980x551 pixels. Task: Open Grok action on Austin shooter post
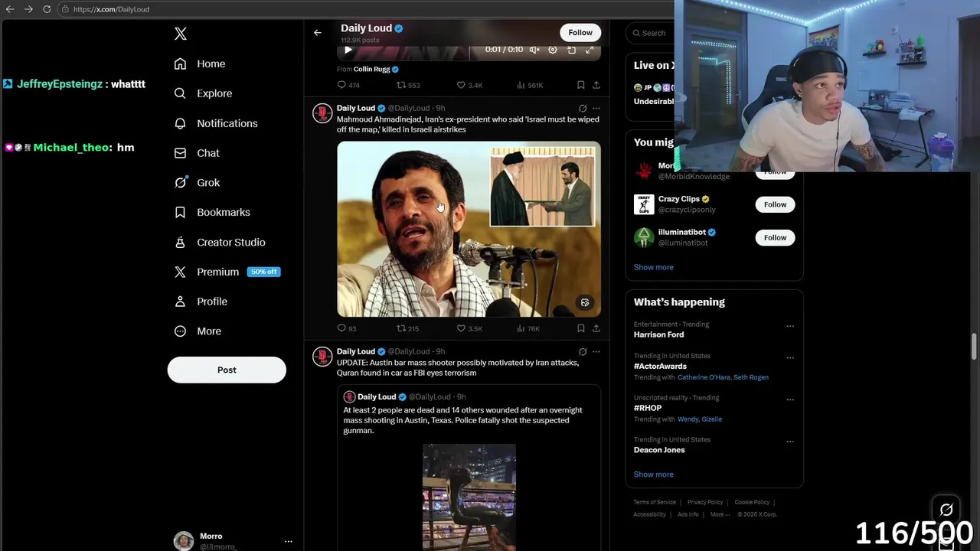[583, 351]
